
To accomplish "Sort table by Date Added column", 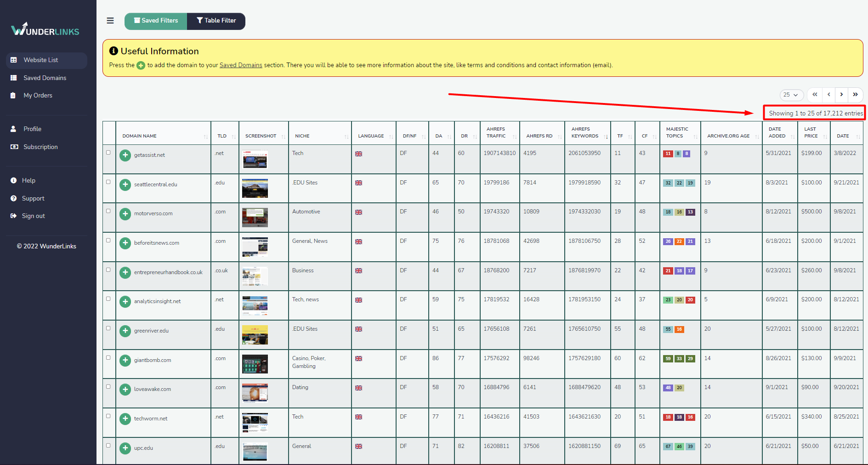I will (x=780, y=133).
